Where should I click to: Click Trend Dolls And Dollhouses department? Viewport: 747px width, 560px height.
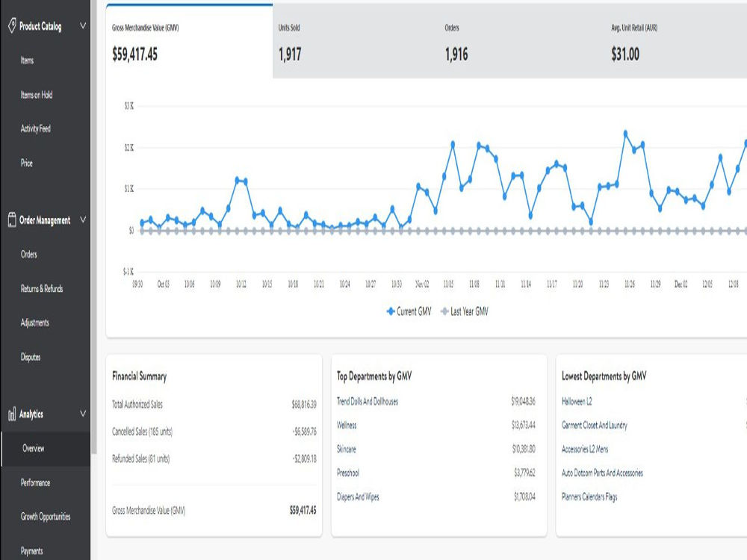tap(368, 402)
